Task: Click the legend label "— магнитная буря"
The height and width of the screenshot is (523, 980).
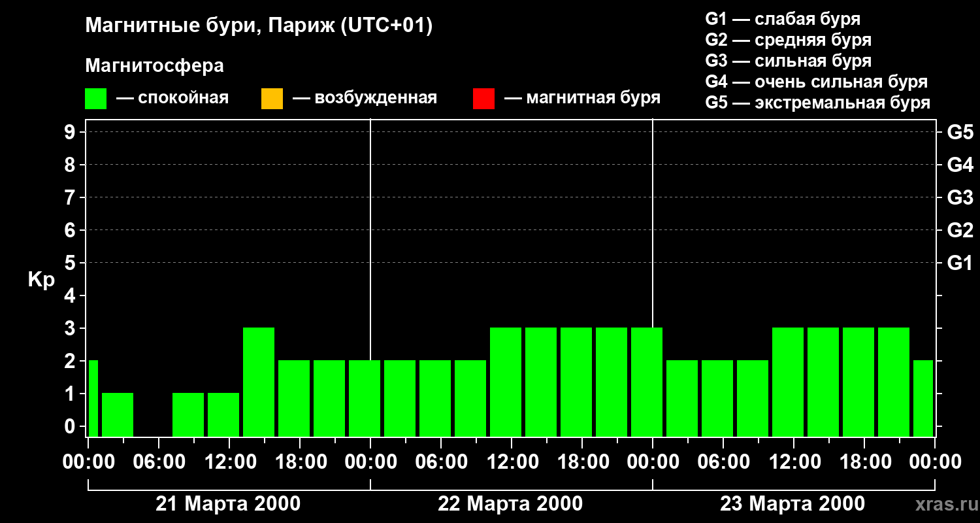Action: 582,98
